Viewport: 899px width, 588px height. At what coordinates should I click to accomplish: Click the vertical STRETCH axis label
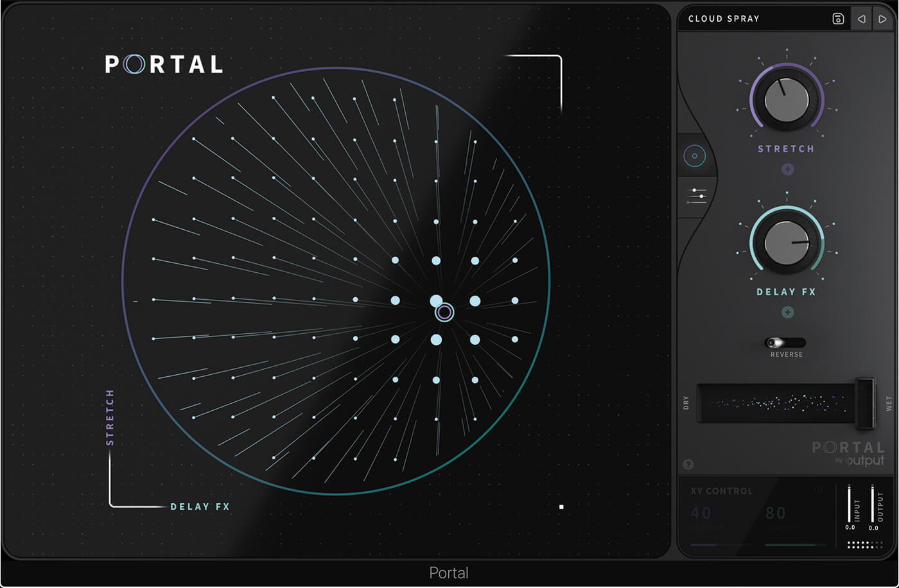pyautogui.click(x=110, y=417)
